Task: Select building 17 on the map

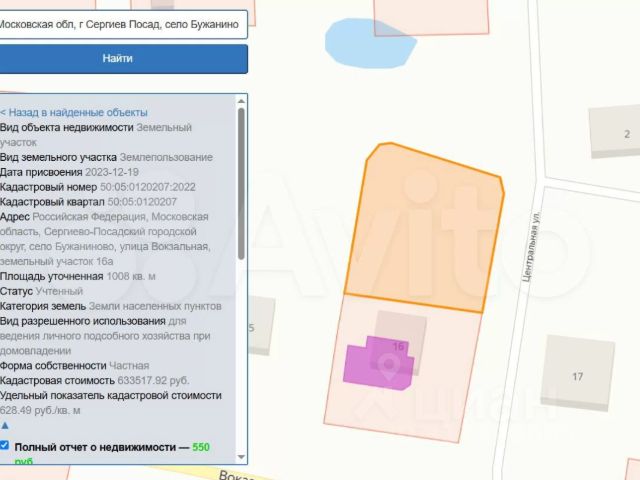Action: point(578,373)
